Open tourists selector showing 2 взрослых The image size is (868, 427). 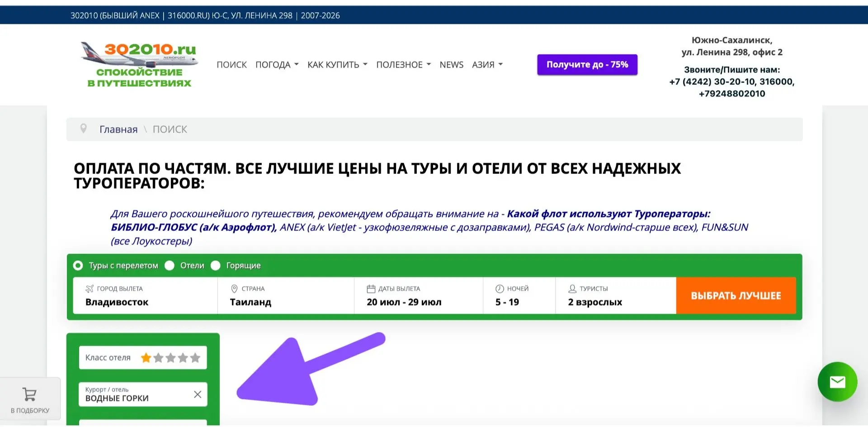(x=616, y=295)
